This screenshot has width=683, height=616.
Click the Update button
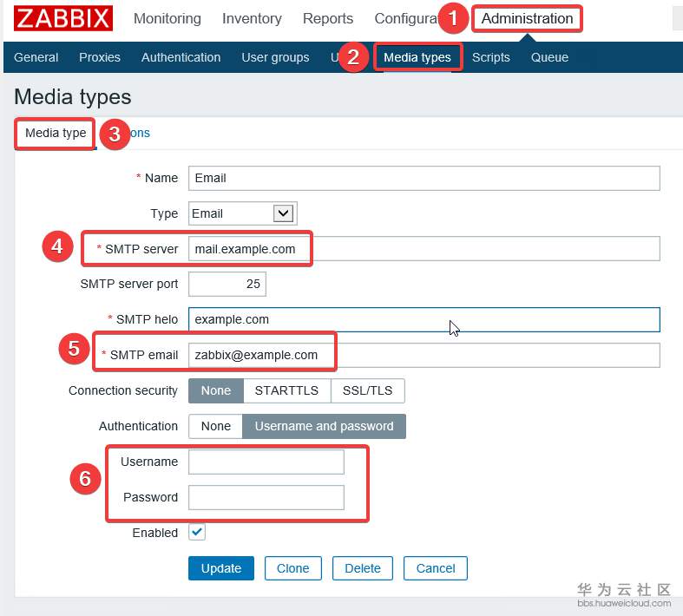[x=221, y=568]
